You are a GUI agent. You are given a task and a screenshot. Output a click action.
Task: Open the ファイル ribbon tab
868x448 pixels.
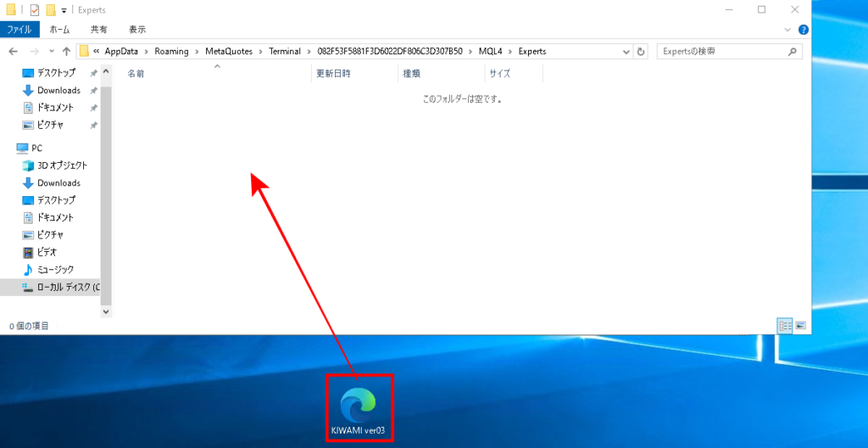click(19, 30)
